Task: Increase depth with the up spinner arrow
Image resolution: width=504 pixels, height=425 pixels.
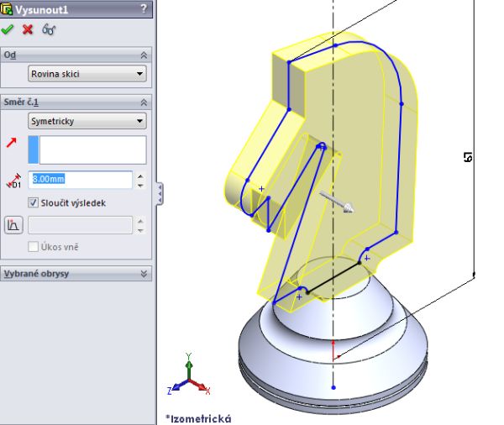Action: click(x=139, y=176)
